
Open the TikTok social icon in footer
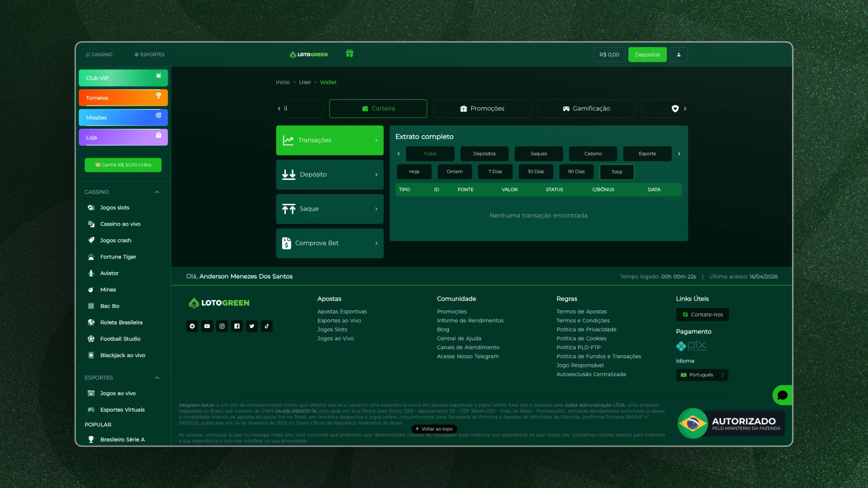click(x=267, y=326)
